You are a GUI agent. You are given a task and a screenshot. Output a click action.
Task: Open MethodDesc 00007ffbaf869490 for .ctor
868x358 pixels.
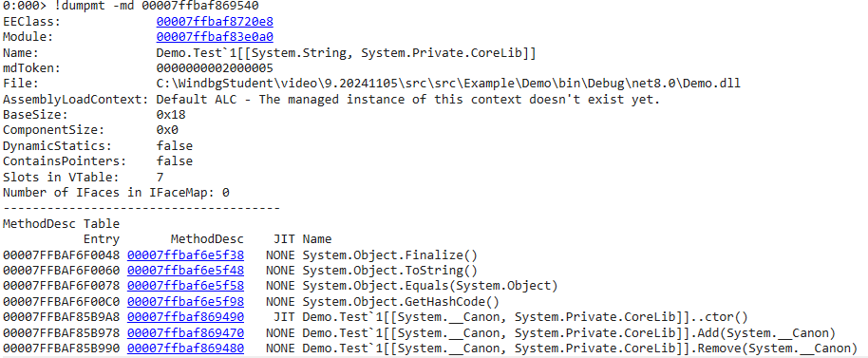[185, 317]
